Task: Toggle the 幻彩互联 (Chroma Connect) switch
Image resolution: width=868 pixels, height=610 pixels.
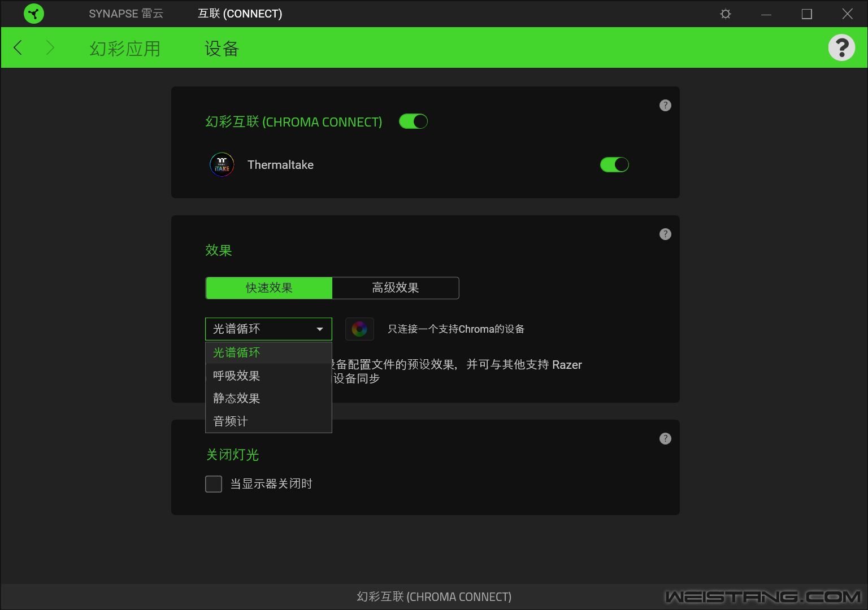Action: [413, 121]
